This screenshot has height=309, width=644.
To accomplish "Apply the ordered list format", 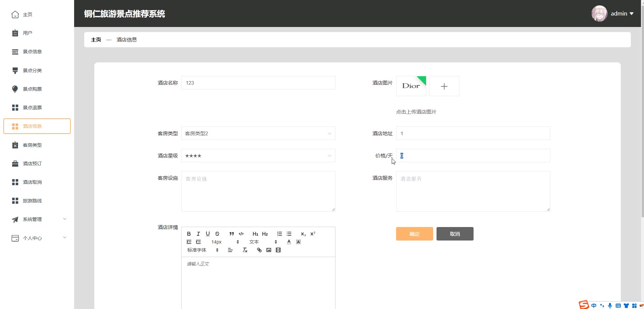I will click(x=279, y=234).
